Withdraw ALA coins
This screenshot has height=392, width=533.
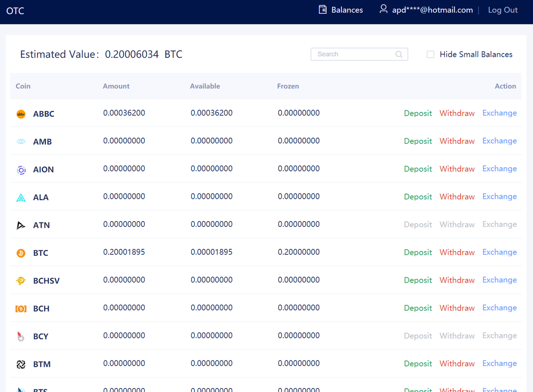click(x=457, y=197)
